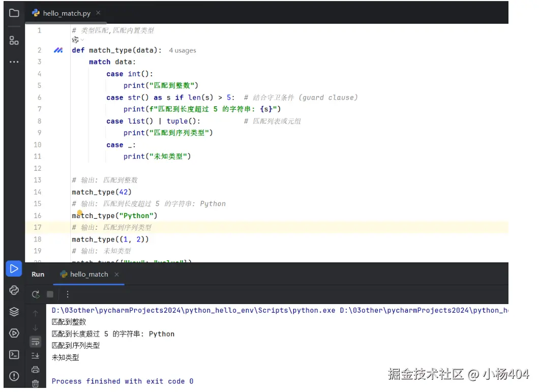
Task: Print the console output
Action: [35, 370]
